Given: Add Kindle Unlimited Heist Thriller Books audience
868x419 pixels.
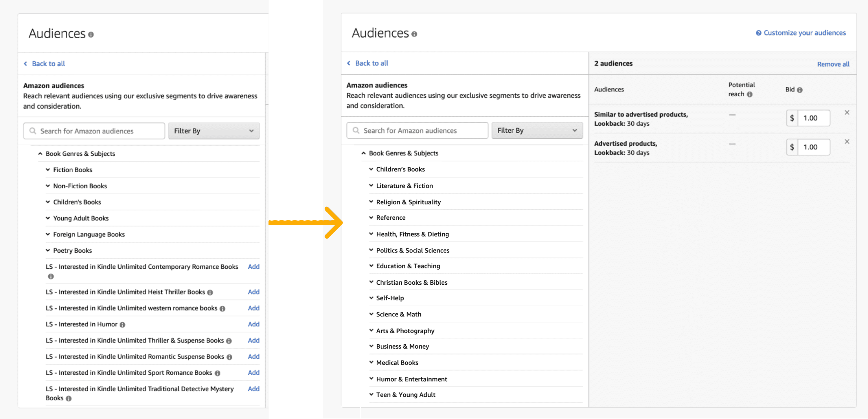Looking at the screenshot, I should point(253,292).
